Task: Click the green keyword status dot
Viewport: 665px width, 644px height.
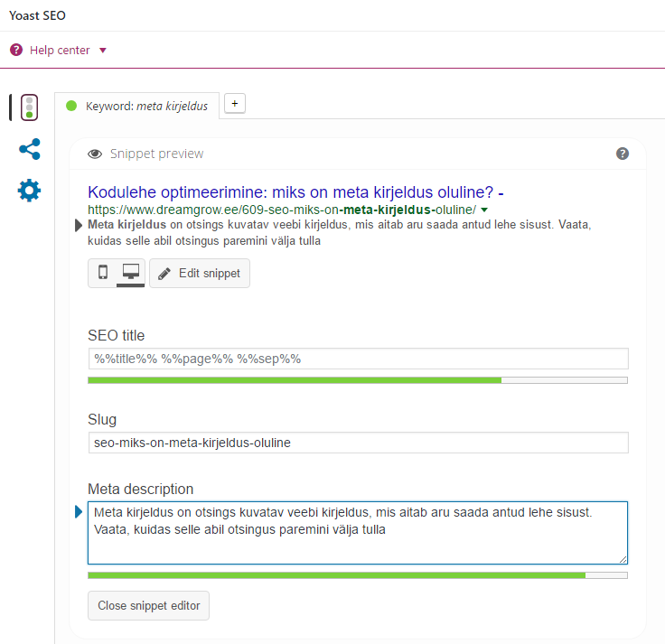Action: (71, 106)
